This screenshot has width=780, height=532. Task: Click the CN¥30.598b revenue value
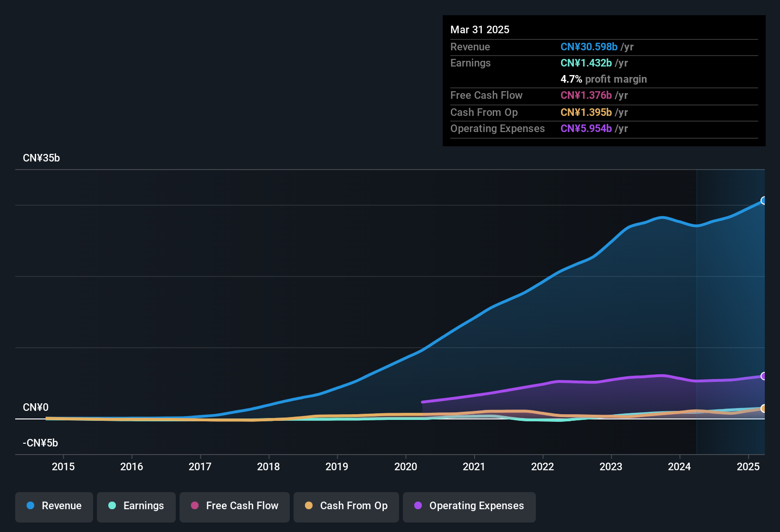point(590,47)
